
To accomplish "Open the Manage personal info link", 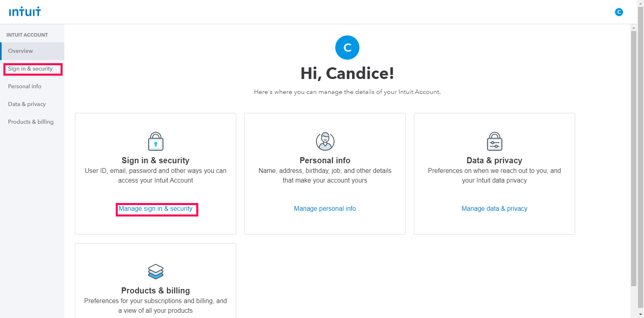I will click(325, 209).
